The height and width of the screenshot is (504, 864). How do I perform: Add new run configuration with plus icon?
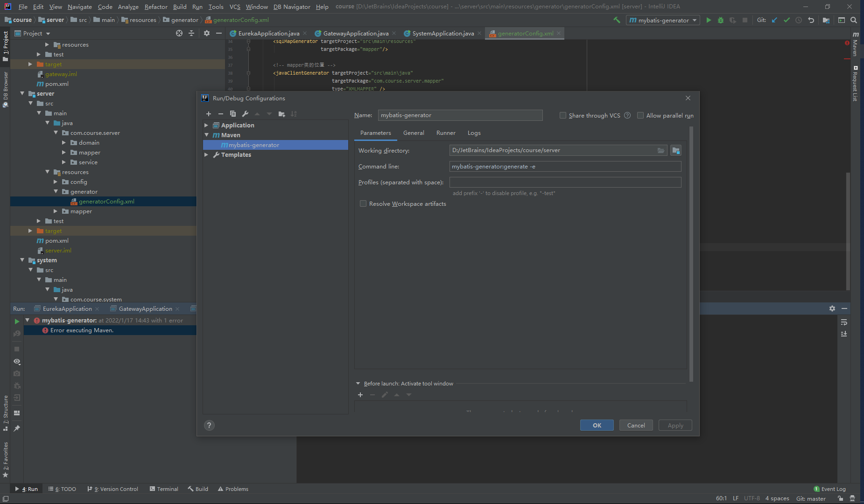point(209,114)
